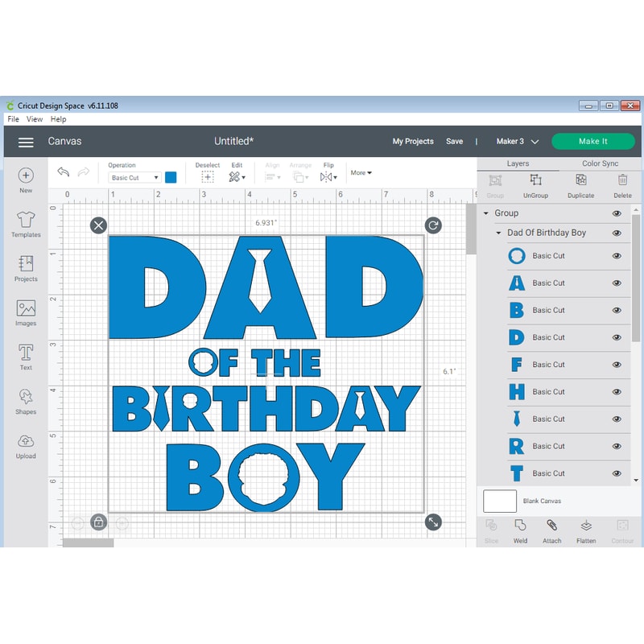Weld the selected layers
This screenshot has height=644, width=644.
520,531
